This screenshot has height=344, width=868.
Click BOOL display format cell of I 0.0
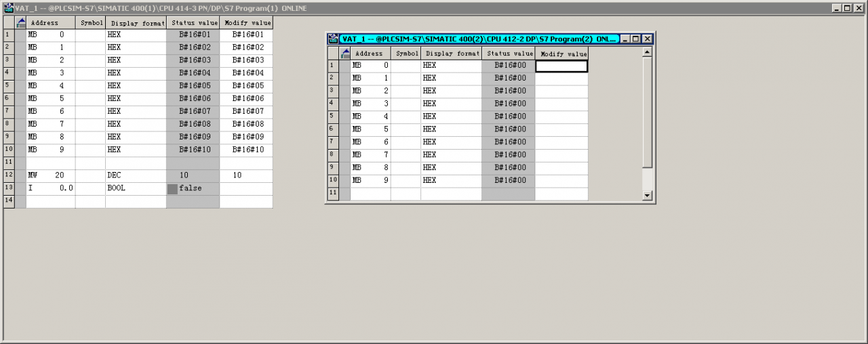click(x=136, y=188)
